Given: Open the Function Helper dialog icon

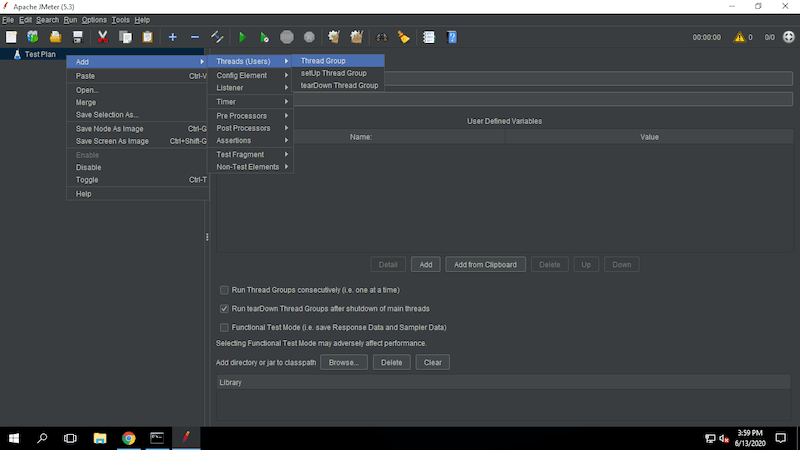Looking at the screenshot, I should point(429,37).
